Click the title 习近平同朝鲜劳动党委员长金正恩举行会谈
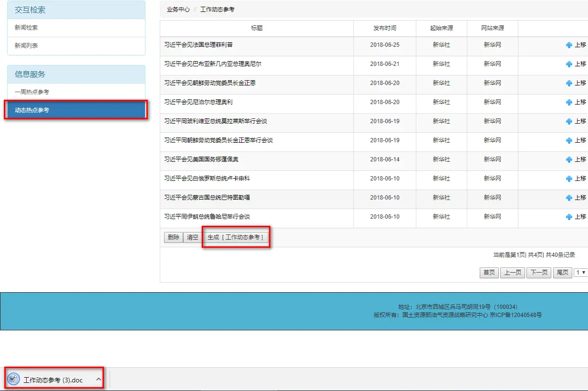 click(x=218, y=140)
